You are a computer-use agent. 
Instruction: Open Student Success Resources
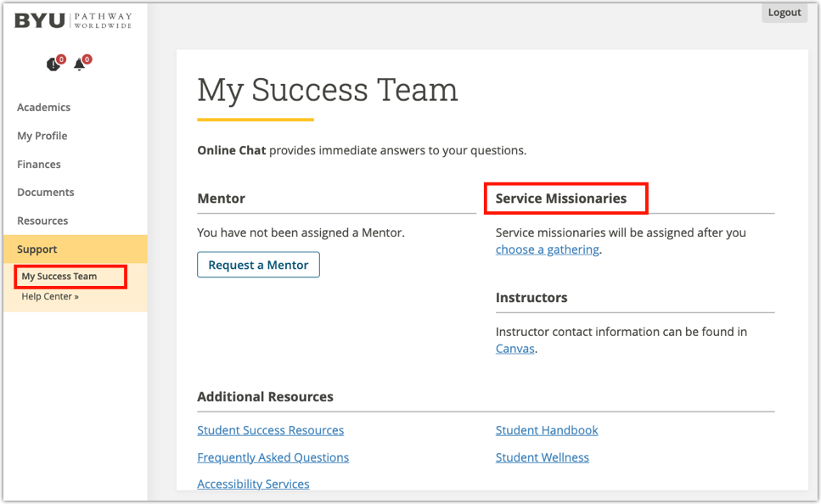(x=270, y=430)
